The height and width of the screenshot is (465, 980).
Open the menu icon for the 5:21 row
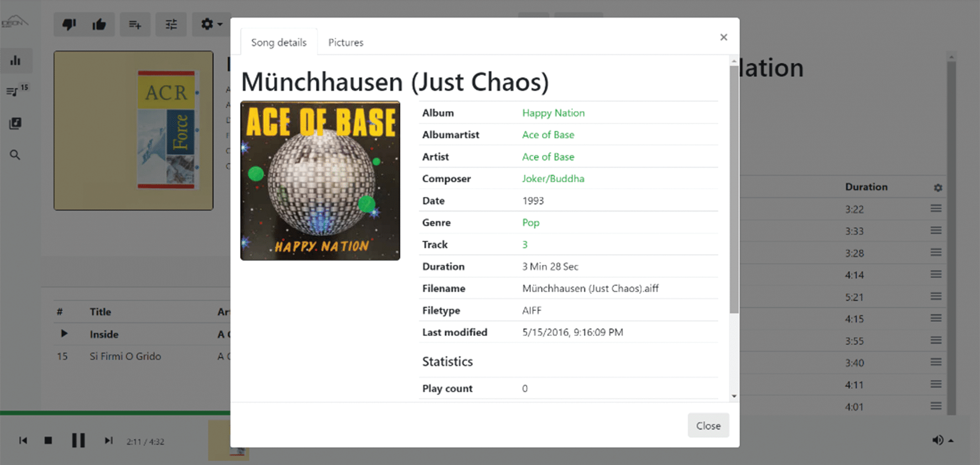point(936,296)
